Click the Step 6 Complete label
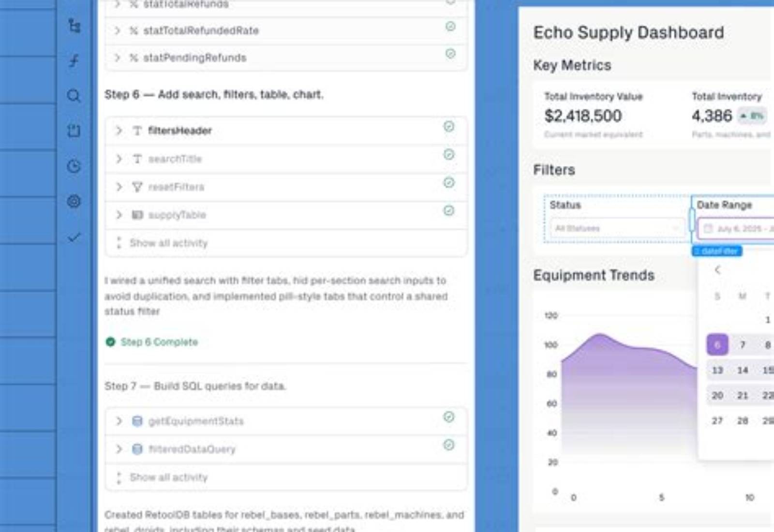The height and width of the screenshot is (532, 774). pos(159,342)
